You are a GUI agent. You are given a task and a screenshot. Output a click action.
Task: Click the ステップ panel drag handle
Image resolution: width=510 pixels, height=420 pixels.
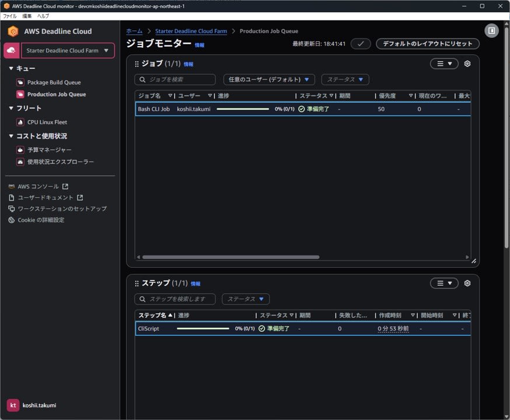pos(137,283)
